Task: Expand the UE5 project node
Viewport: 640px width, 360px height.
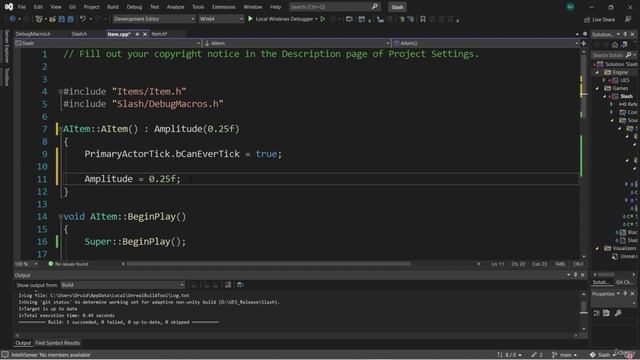Action: click(604, 80)
